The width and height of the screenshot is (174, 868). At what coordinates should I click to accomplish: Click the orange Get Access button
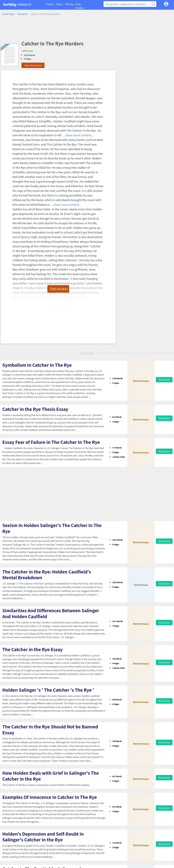[x=58, y=289]
